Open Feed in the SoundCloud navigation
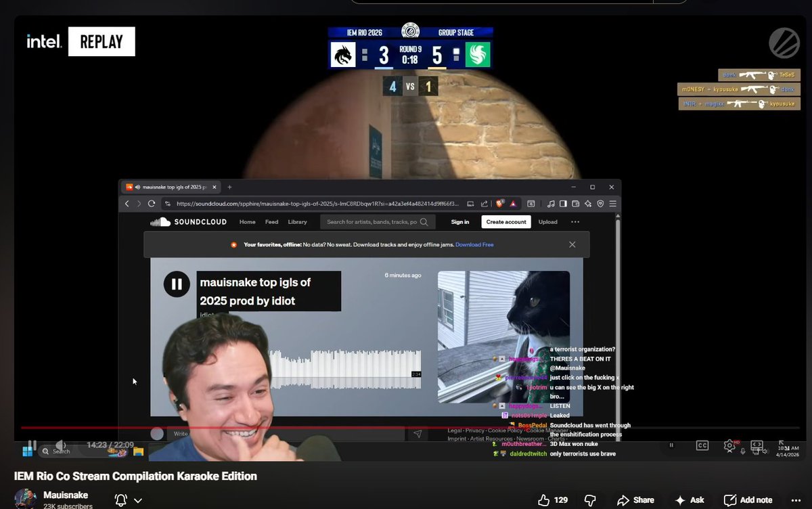 (271, 222)
